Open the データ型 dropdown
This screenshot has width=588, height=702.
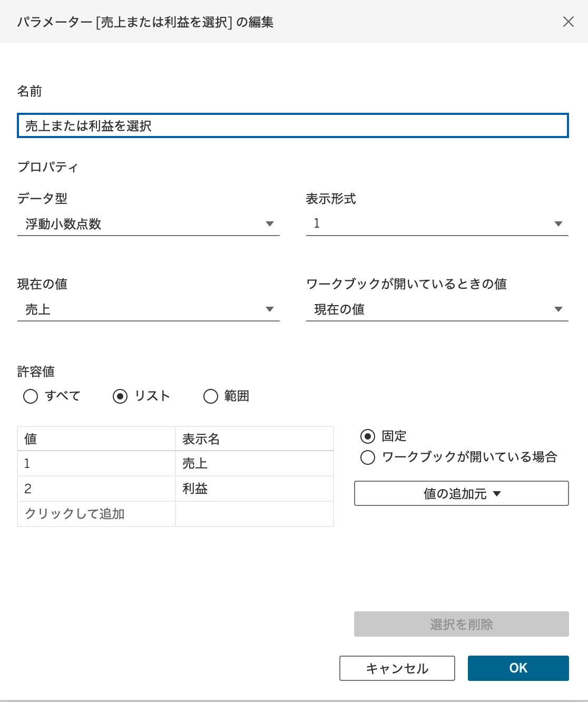tap(149, 224)
